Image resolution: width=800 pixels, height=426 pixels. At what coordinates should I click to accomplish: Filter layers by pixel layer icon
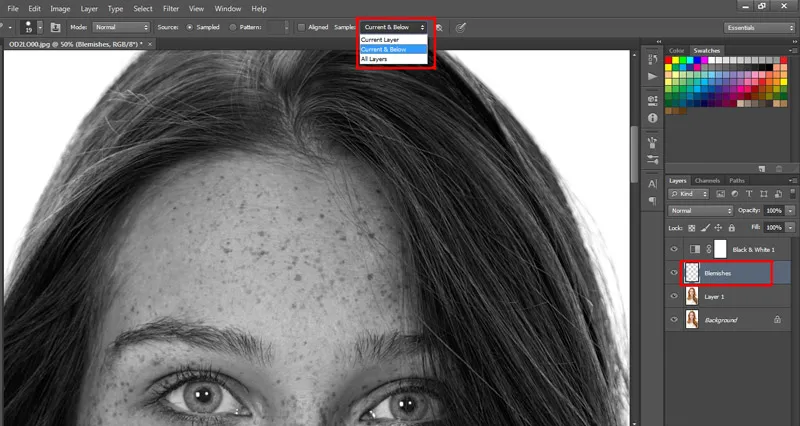pos(720,194)
